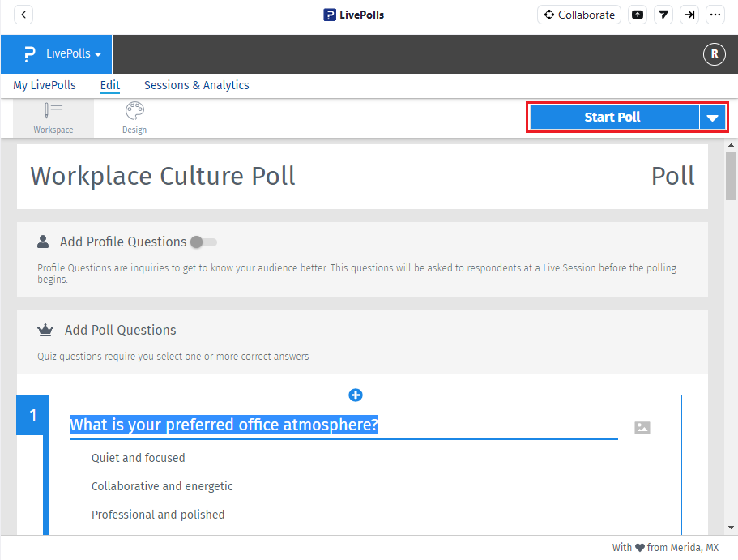The height and width of the screenshot is (560, 738).
Task: Click the Collaborate button
Action: (x=578, y=14)
